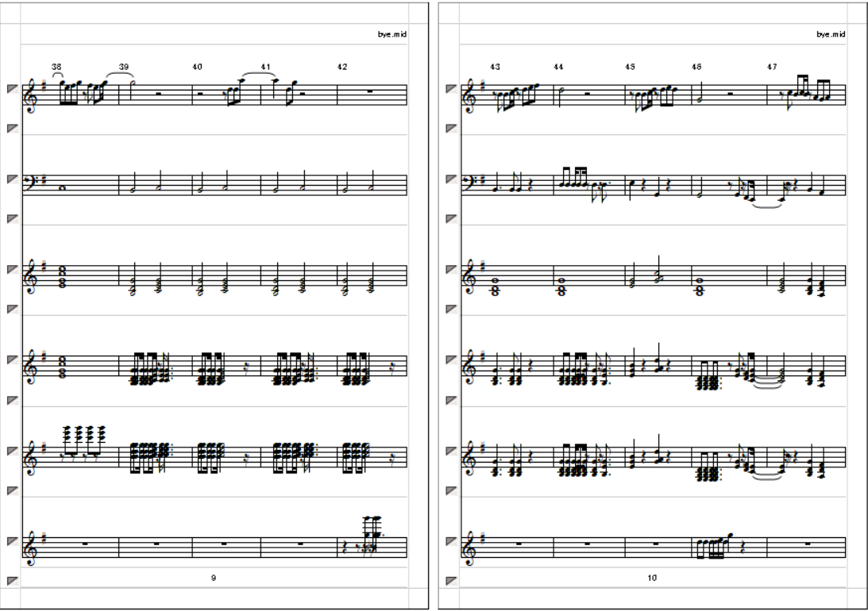Click the bye.mid header on the right page
Screen dimensions: 868x611
click(831, 34)
